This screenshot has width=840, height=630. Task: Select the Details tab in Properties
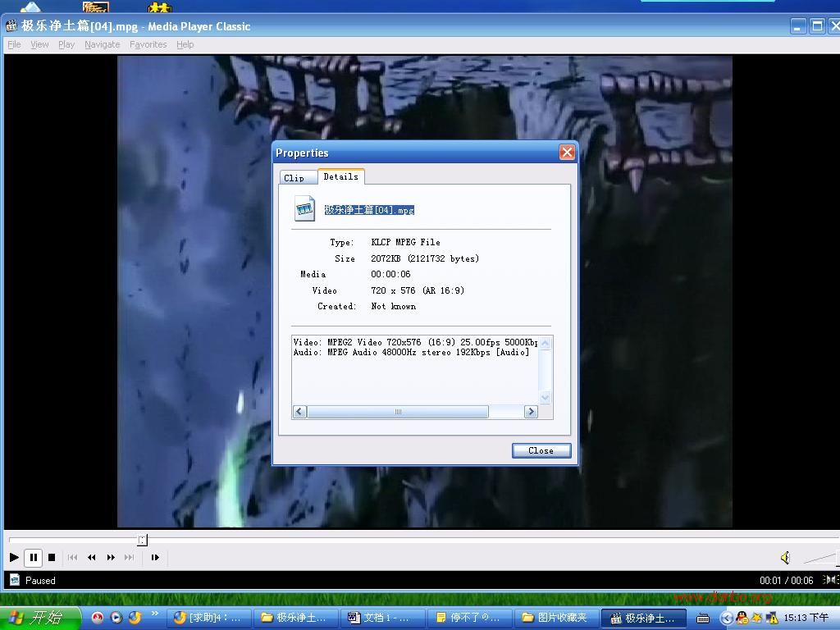coord(340,176)
